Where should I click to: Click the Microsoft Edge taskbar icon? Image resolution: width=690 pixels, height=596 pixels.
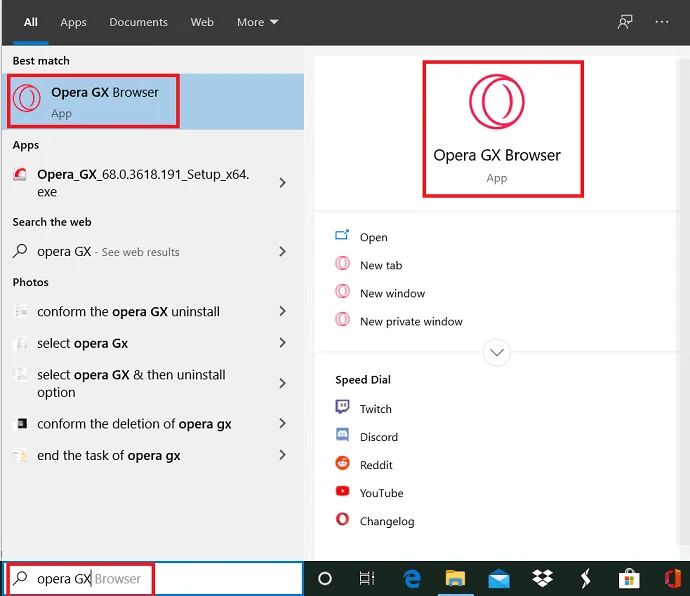tap(411, 578)
